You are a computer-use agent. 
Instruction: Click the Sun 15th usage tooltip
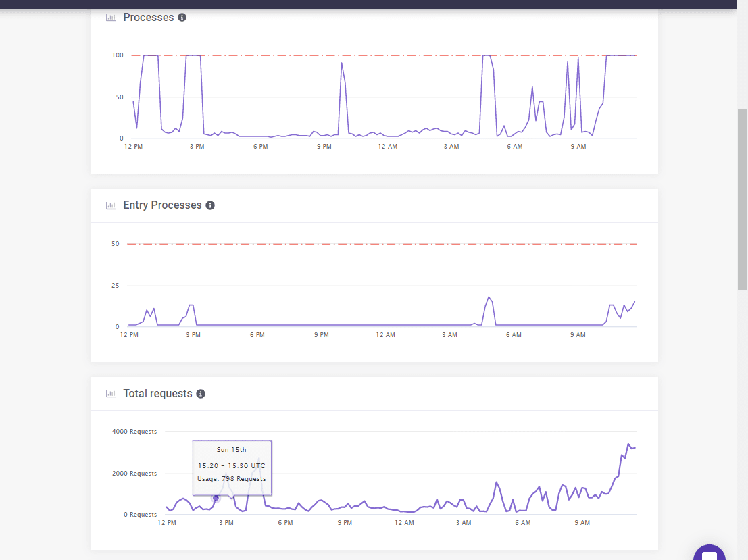[232, 464]
